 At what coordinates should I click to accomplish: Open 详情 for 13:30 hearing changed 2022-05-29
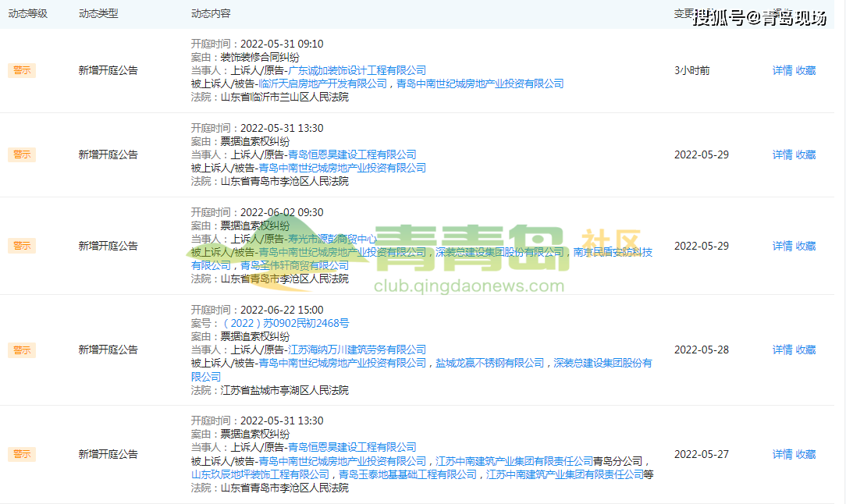[782, 154]
